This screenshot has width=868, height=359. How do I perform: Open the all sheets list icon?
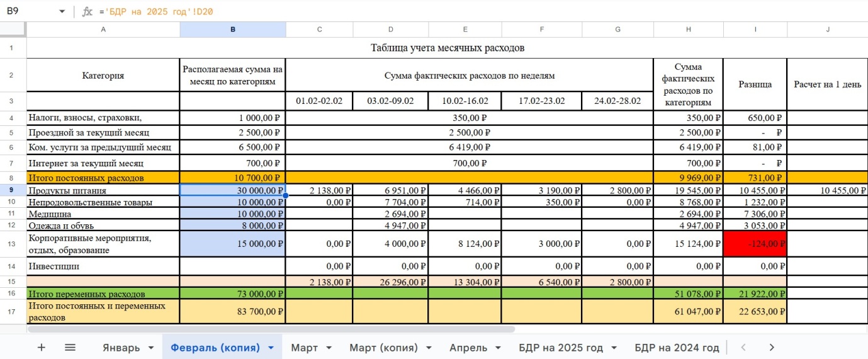pos(70,348)
